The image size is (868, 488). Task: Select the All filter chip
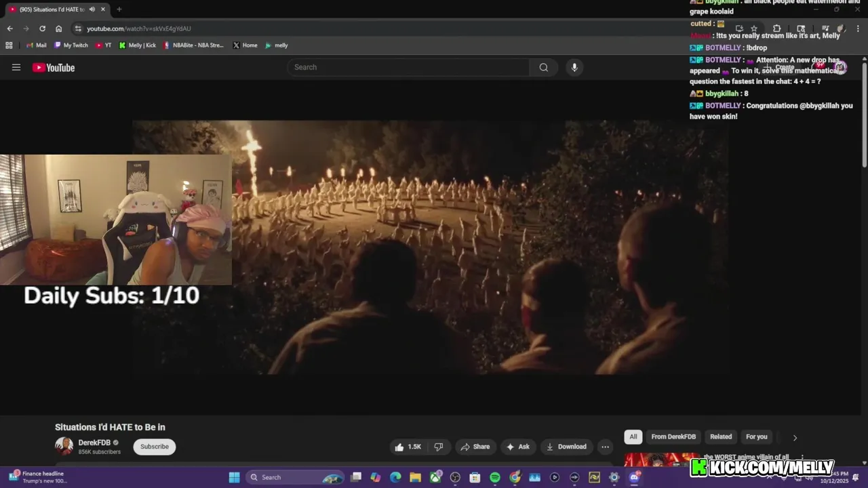tap(633, 436)
